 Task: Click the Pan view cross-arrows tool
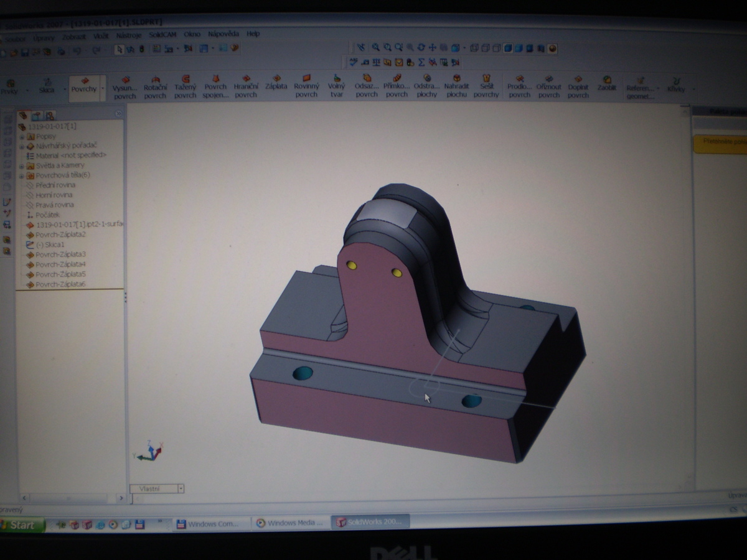click(433, 47)
